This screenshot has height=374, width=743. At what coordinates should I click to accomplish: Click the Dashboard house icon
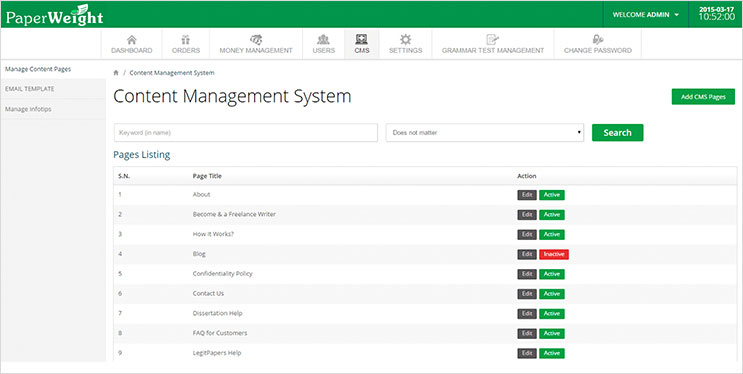pyautogui.click(x=132, y=39)
